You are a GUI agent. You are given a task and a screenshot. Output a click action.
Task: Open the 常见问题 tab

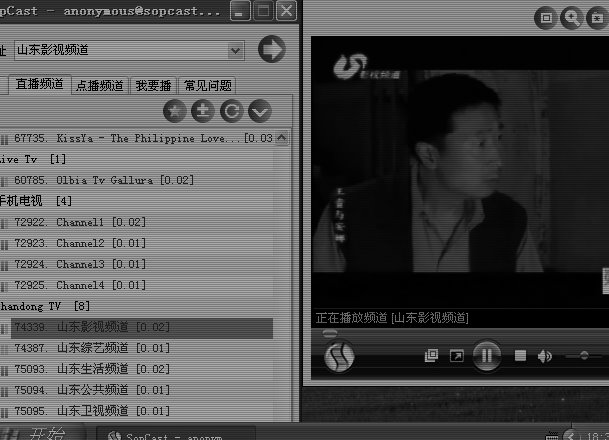click(x=207, y=85)
